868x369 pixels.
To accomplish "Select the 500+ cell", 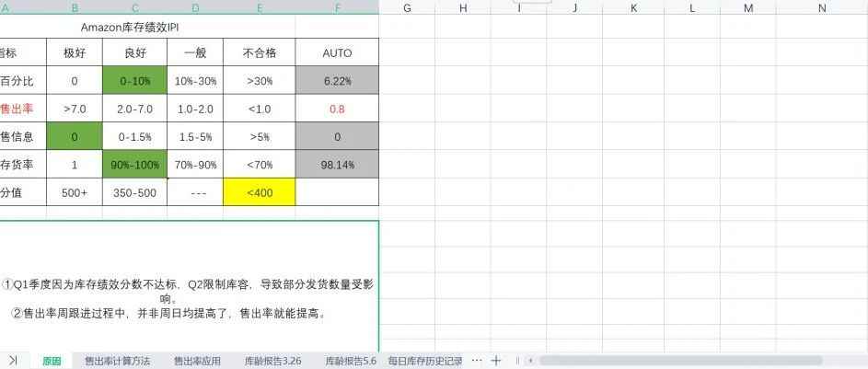I will point(75,192).
